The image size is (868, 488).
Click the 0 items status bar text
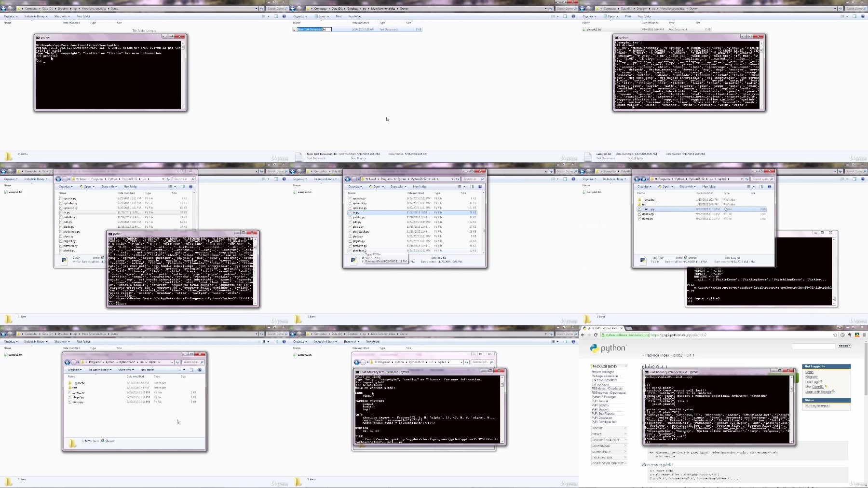pos(23,154)
